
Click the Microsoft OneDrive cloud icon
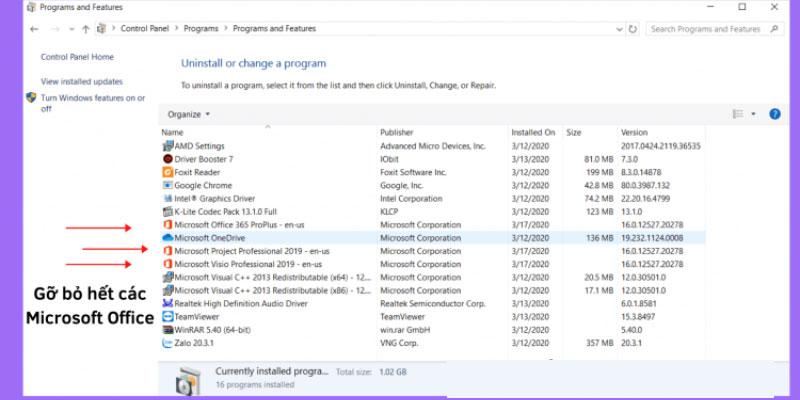(167, 238)
